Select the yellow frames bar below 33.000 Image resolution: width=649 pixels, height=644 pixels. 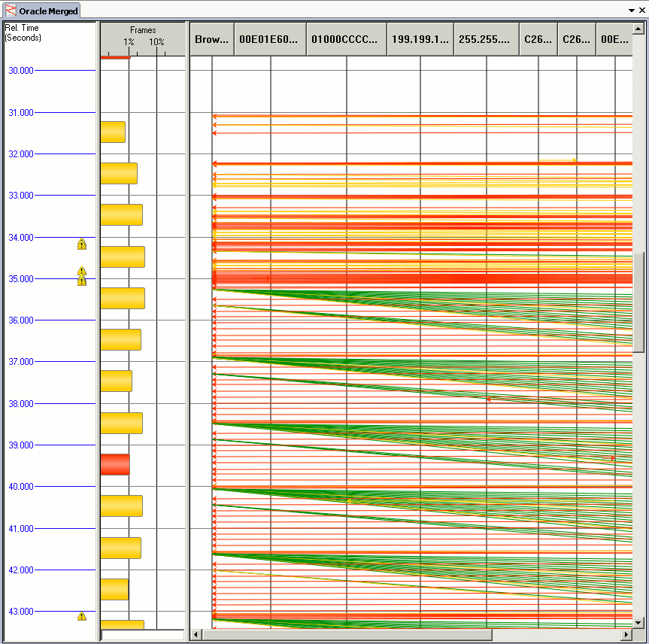click(x=121, y=214)
